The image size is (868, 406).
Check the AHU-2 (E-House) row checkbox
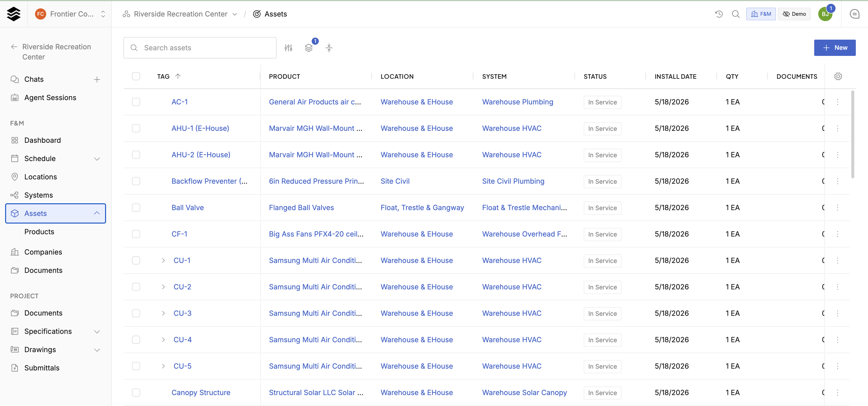point(136,155)
